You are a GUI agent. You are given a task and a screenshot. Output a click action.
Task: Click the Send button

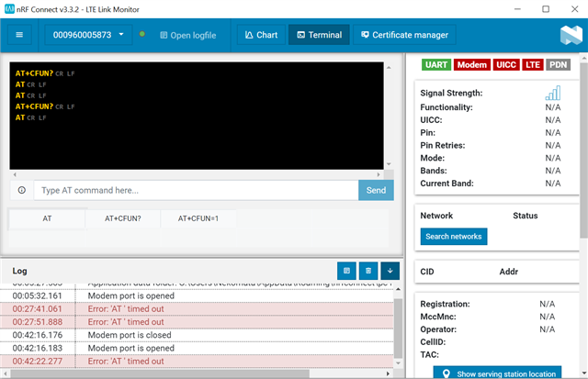pos(376,190)
